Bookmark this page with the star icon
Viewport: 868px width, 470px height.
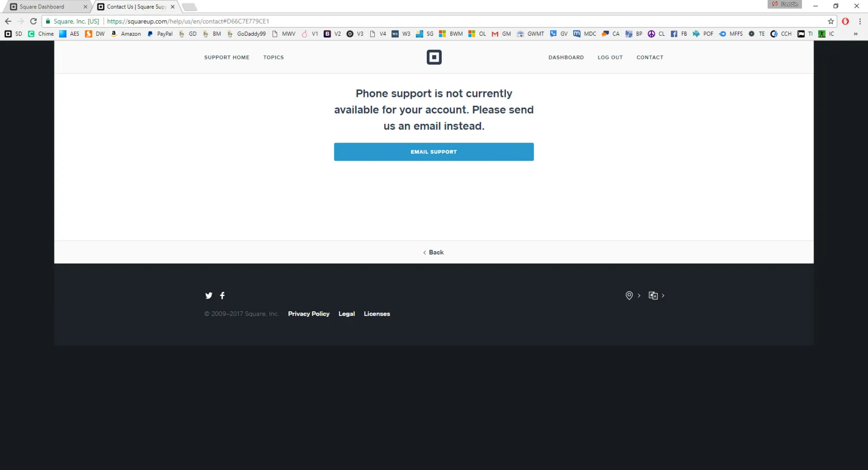pos(830,21)
